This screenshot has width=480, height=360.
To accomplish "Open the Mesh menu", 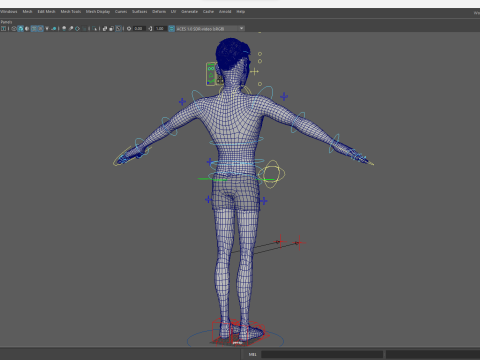I will [27, 12].
